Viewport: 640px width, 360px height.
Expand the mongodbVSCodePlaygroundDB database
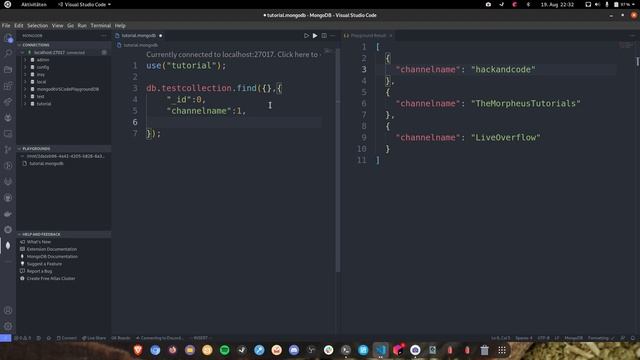tap(26, 89)
